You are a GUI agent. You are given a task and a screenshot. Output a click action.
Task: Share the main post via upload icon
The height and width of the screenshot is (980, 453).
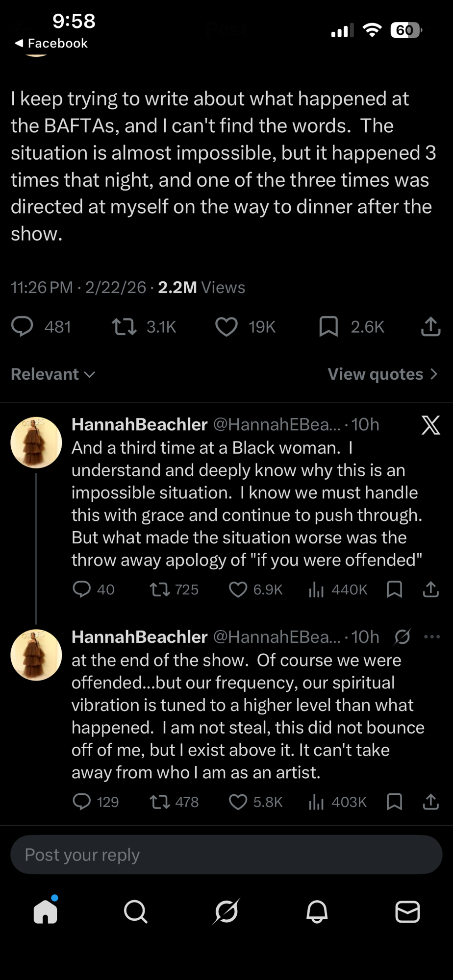[x=430, y=327]
